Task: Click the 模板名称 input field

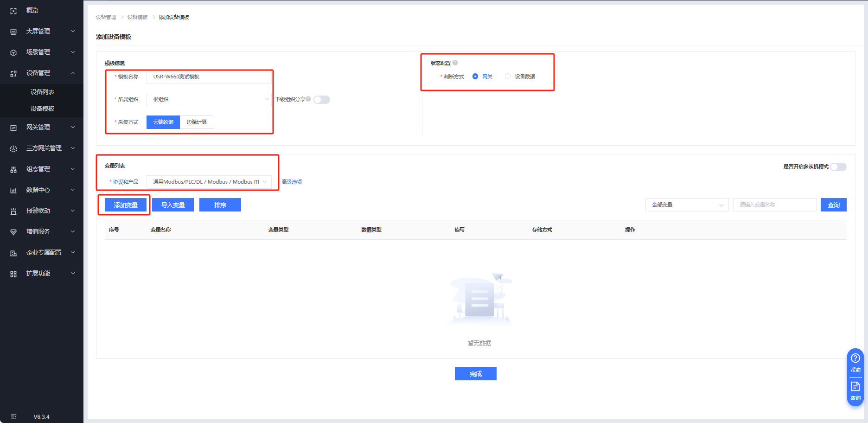Action: 209,77
